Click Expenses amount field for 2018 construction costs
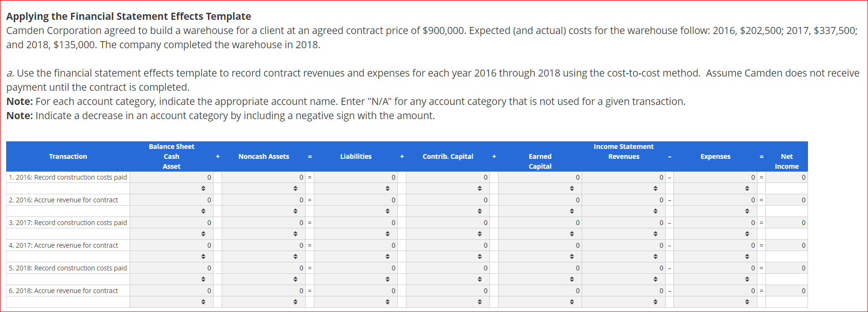The image size is (868, 312). [715, 268]
